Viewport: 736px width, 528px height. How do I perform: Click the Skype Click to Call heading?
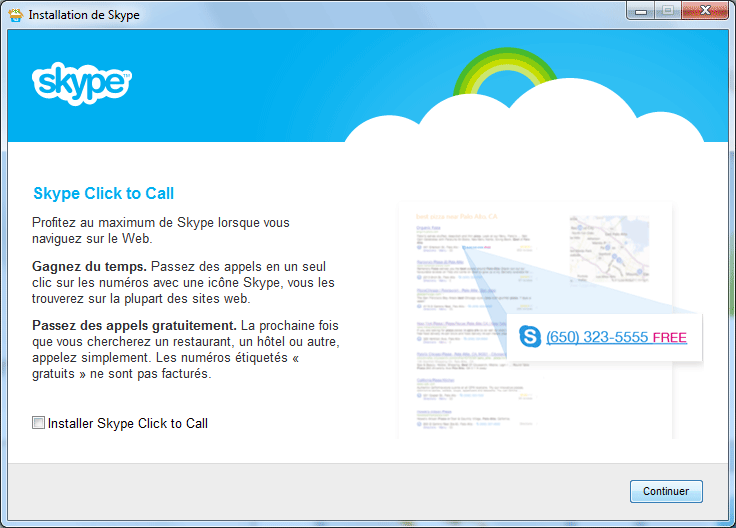104,193
